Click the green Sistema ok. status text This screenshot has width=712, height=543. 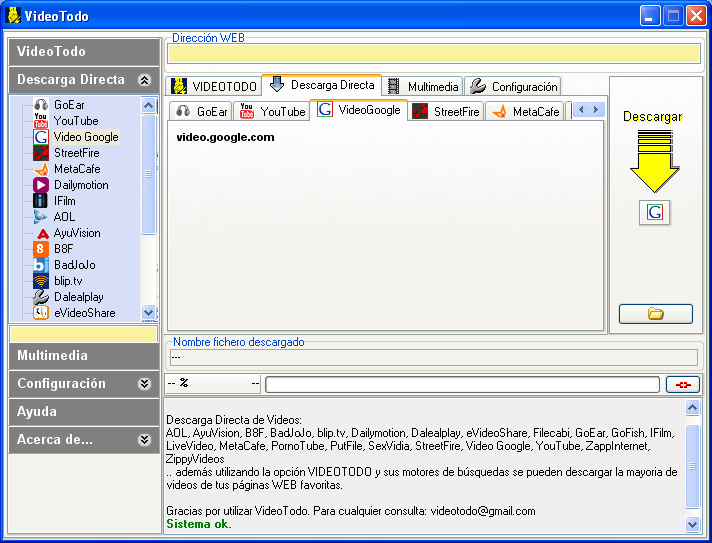point(199,524)
